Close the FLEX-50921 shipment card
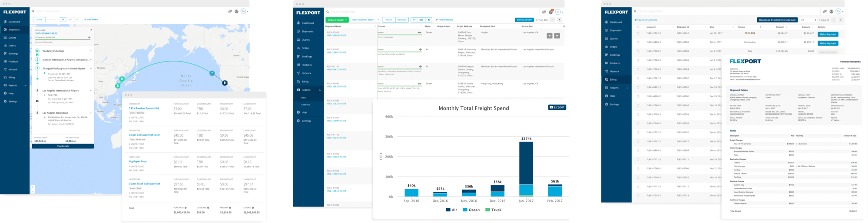The width and height of the screenshot is (868, 223). [x=91, y=30]
